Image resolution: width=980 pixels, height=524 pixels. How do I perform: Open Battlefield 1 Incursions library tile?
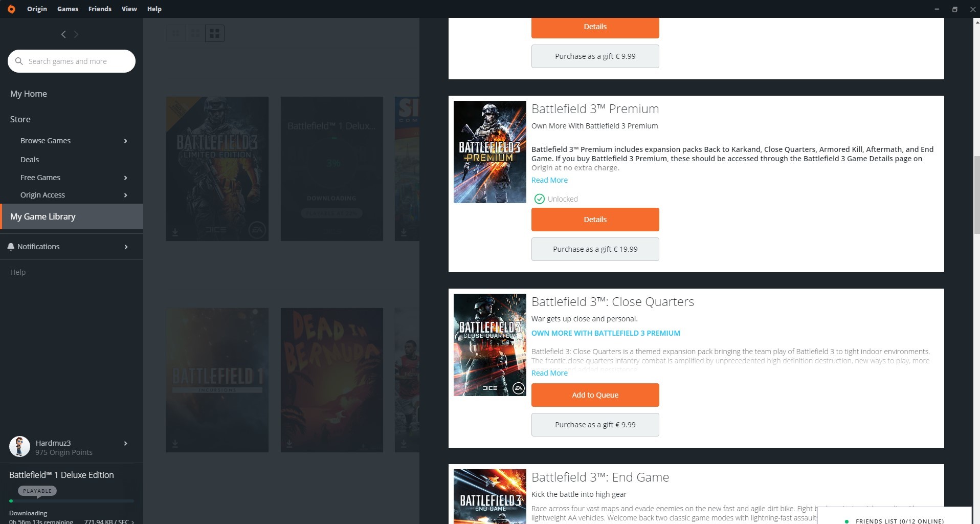(x=217, y=380)
